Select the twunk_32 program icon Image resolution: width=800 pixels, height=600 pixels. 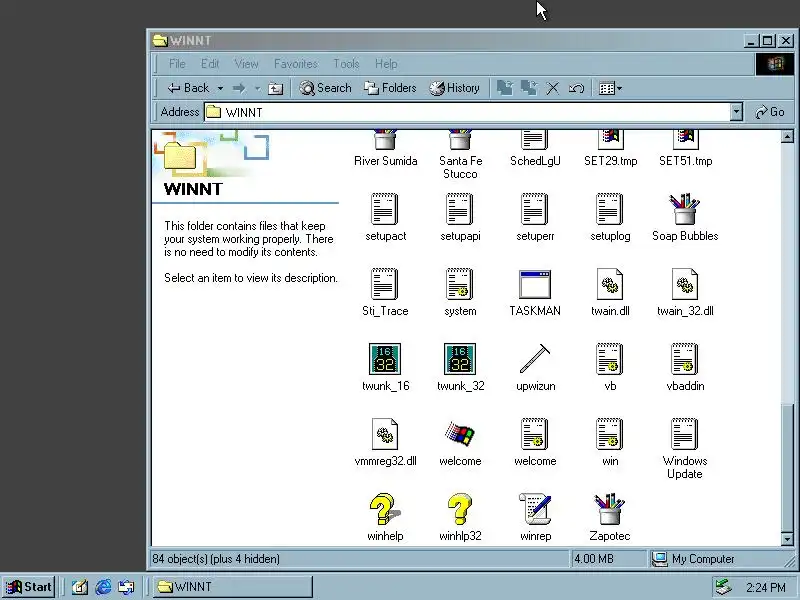(x=460, y=359)
